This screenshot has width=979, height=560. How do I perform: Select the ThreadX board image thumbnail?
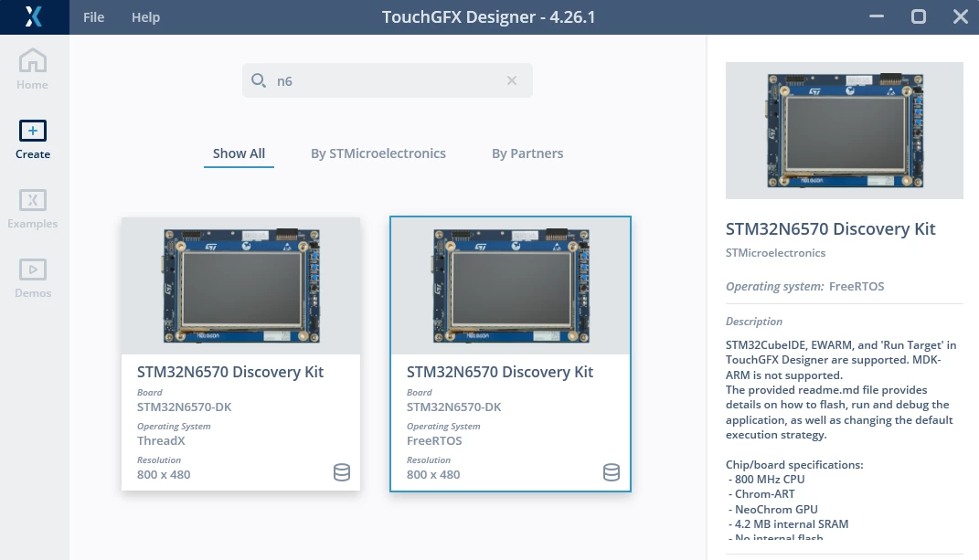point(241,286)
